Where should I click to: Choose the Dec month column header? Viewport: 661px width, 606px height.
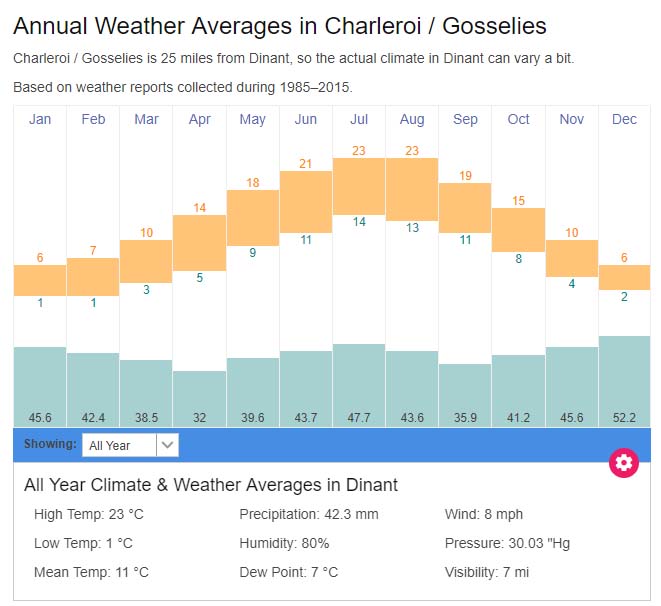coord(624,119)
